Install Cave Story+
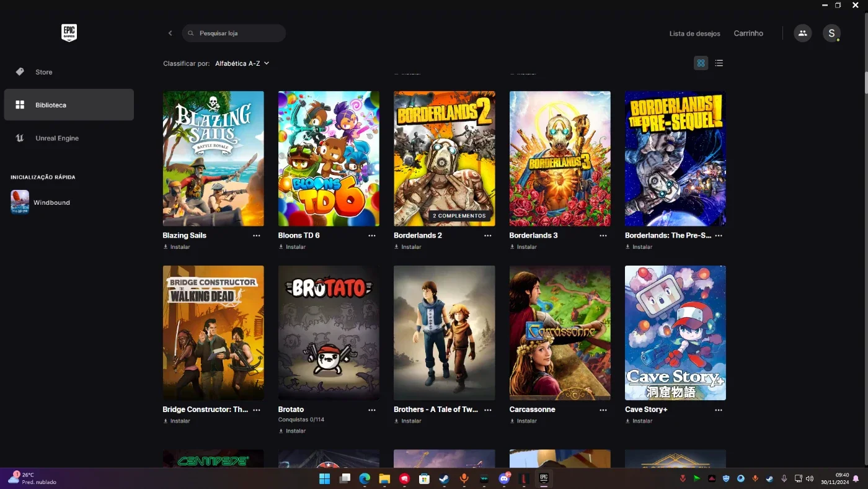Screen dimensions: 868x489 [639, 421]
